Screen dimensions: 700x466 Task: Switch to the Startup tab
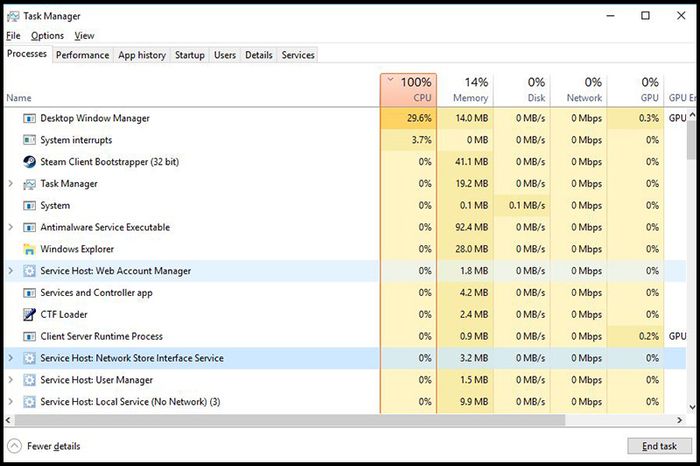tap(190, 55)
